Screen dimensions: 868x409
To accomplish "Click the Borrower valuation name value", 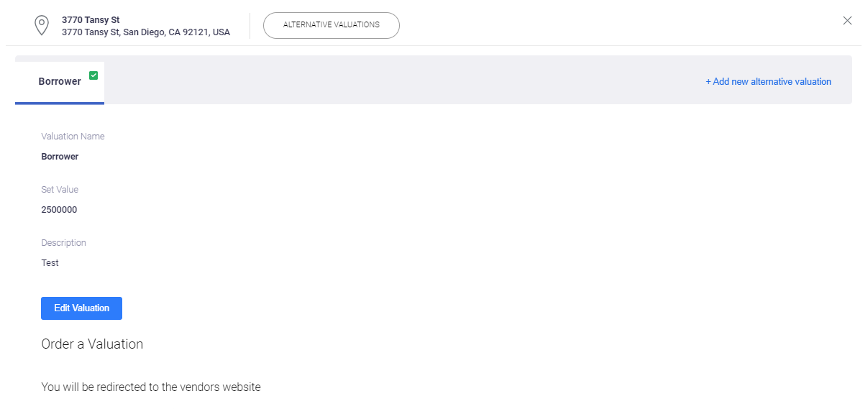I will pos(60,157).
